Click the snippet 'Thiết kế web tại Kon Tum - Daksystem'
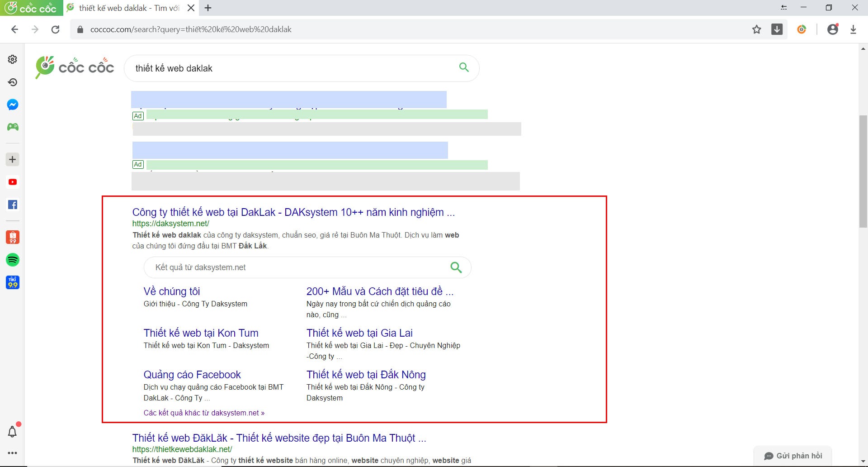The height and width of the screenshot is (467, 868). coord(206,346)
